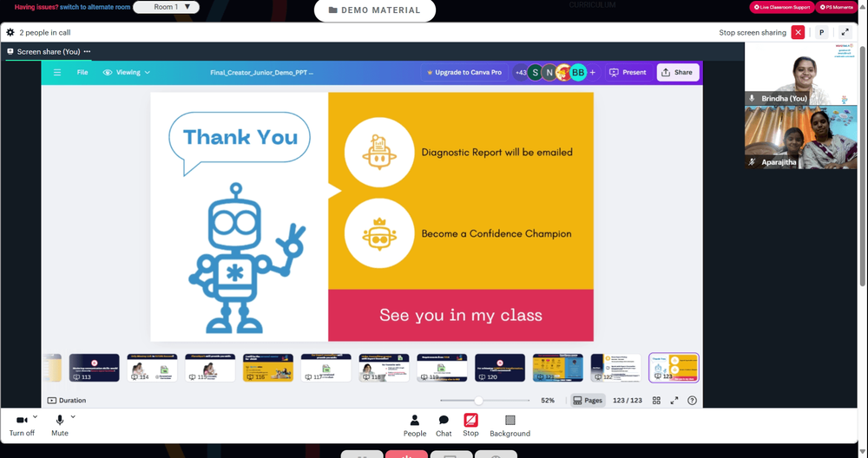Click the Final_Creator_Junior_Demo_PPT title
The image size is (868, 458).
(x=262, y=73)
